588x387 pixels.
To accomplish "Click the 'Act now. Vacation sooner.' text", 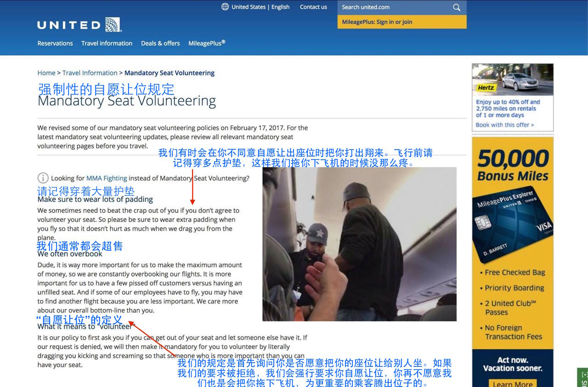I will point(513,364).
